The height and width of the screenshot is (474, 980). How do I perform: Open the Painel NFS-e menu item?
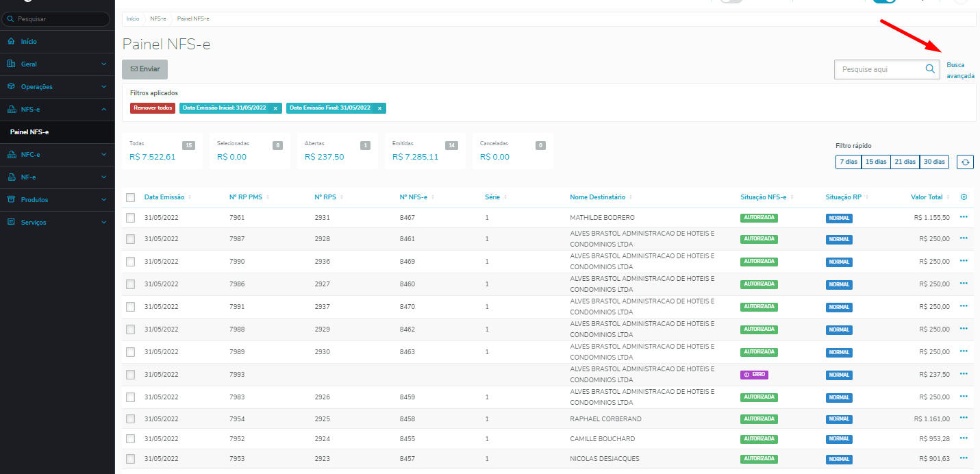29,132
